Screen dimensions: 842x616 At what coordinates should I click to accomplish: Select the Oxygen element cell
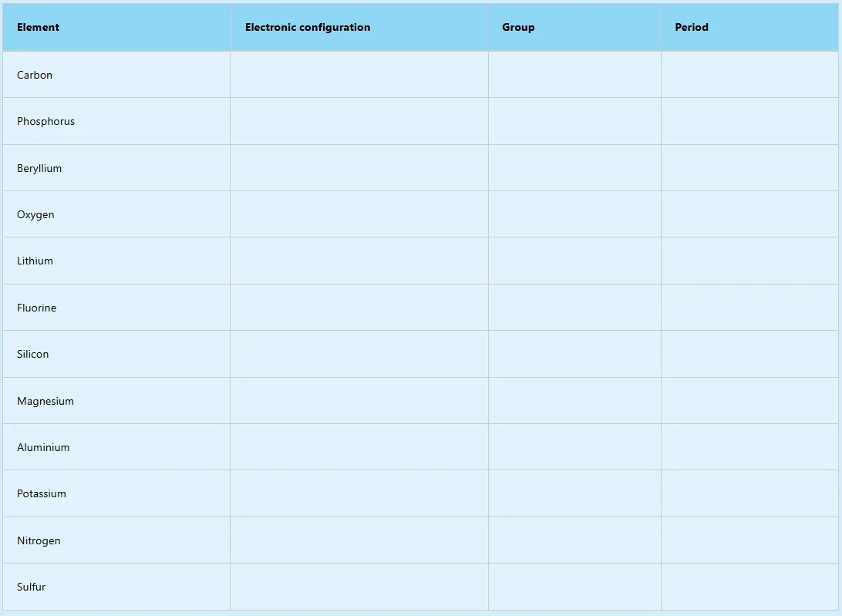pyautogui.click(x=116, y=214)
